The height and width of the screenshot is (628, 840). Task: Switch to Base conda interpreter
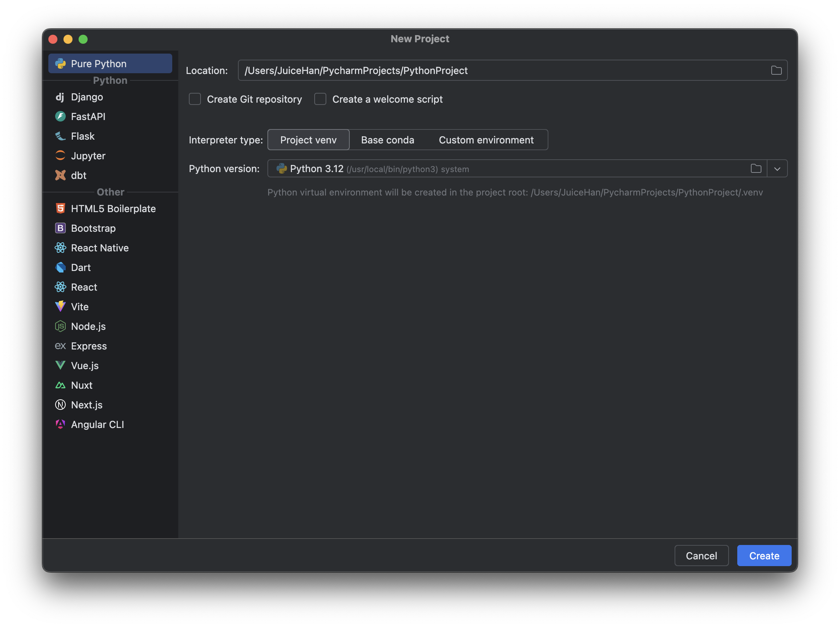click(388, 140)
